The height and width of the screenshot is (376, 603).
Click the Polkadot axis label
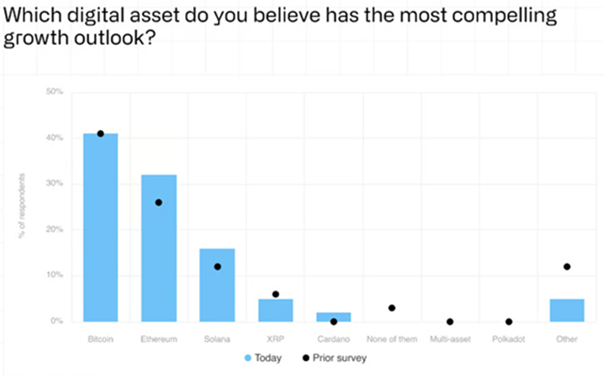508,339
